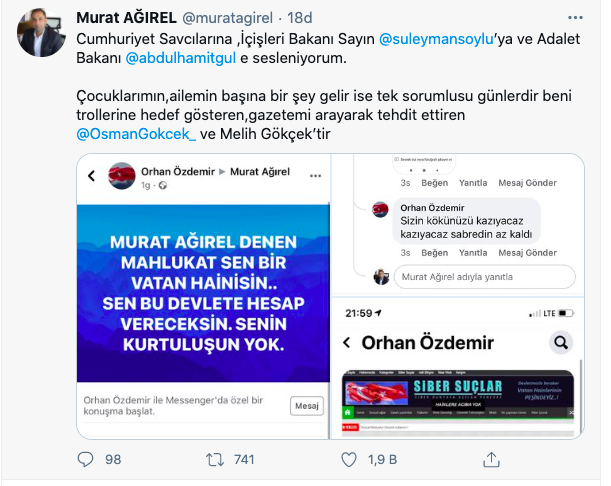Viewport: 611px width, 486px height.
Task: Follow the @OsmanGokcek_ mention link
Action: pos(136,134)
